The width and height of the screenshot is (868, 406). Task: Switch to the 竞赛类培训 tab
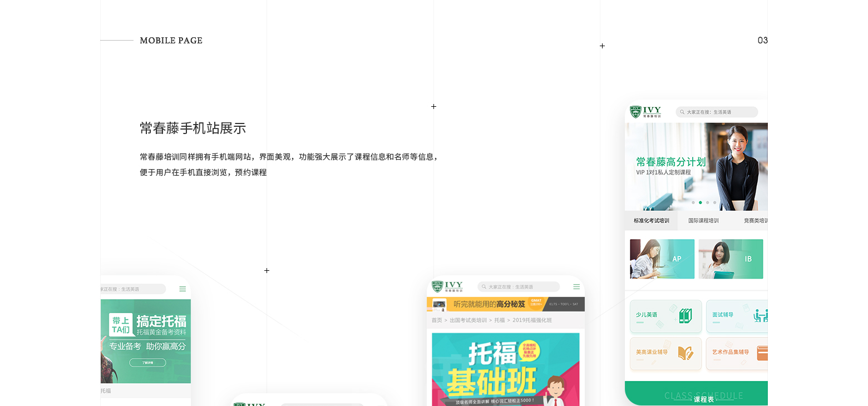pos(756,220)
